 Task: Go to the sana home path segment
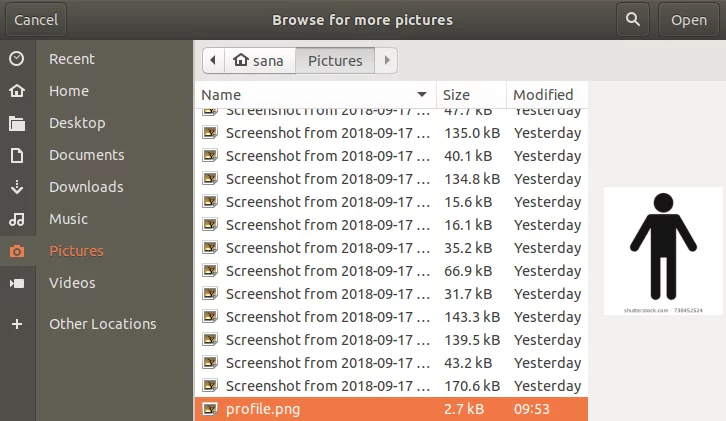(259, 61)
